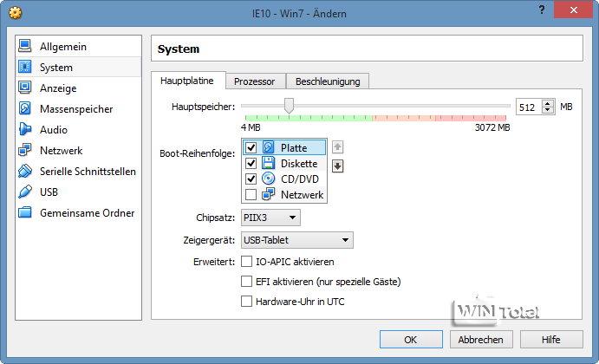Select the Anzeige monitor icon
This screenshot has height=364, width=599.
tap(24, 88)
